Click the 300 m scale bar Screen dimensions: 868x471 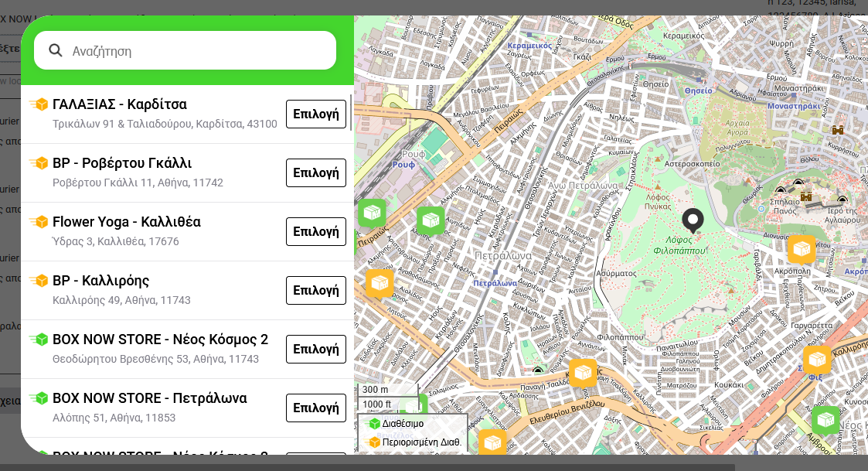pyautogui.click(x=387, y=390)
